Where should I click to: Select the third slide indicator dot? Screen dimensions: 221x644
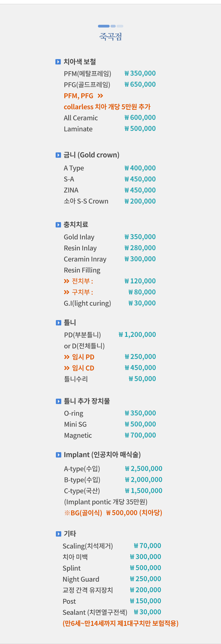click(x=120, y=26)
